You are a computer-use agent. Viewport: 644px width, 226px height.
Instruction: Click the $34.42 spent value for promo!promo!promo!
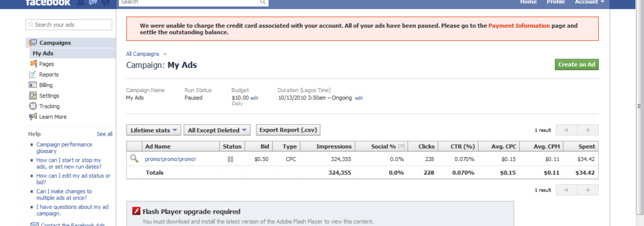(586, 159)
